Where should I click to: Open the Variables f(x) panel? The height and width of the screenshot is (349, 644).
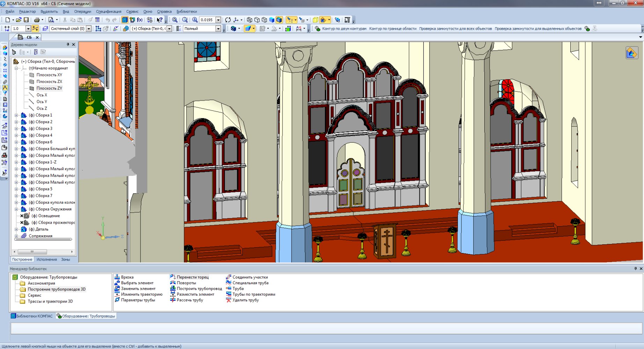tap(140, 20)
